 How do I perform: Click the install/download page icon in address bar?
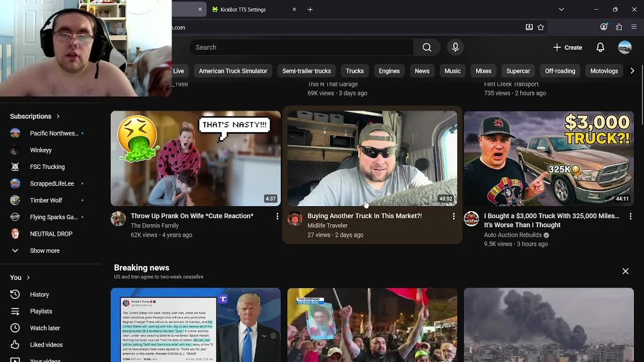pyautogui.click(x=529, y=27)
